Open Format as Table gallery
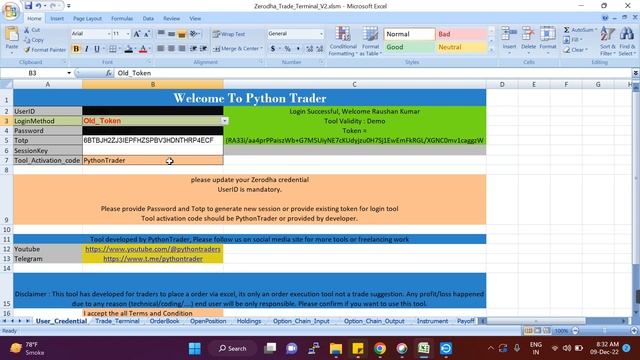Image resolution: width=640 pixels, height=360 pixels. coord(370,41)
